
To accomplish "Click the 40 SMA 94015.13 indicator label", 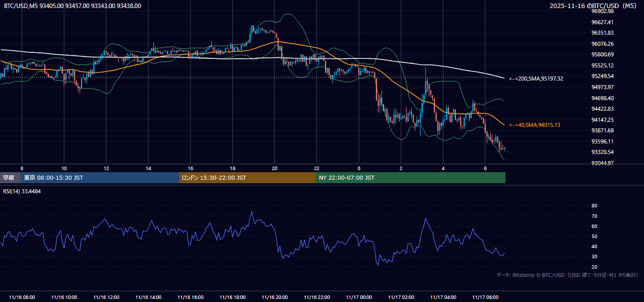I will click(535, 125).
